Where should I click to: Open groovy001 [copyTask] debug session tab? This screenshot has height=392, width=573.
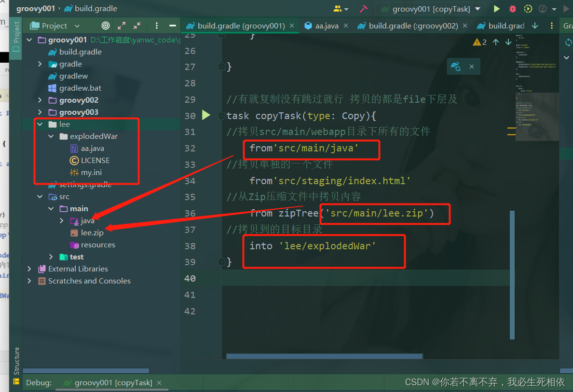coord(113,382)
